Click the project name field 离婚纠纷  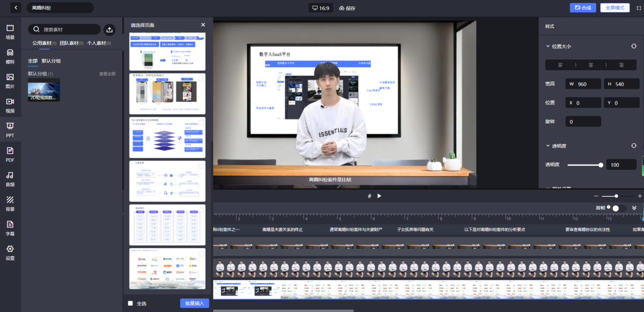pos(60,8)
